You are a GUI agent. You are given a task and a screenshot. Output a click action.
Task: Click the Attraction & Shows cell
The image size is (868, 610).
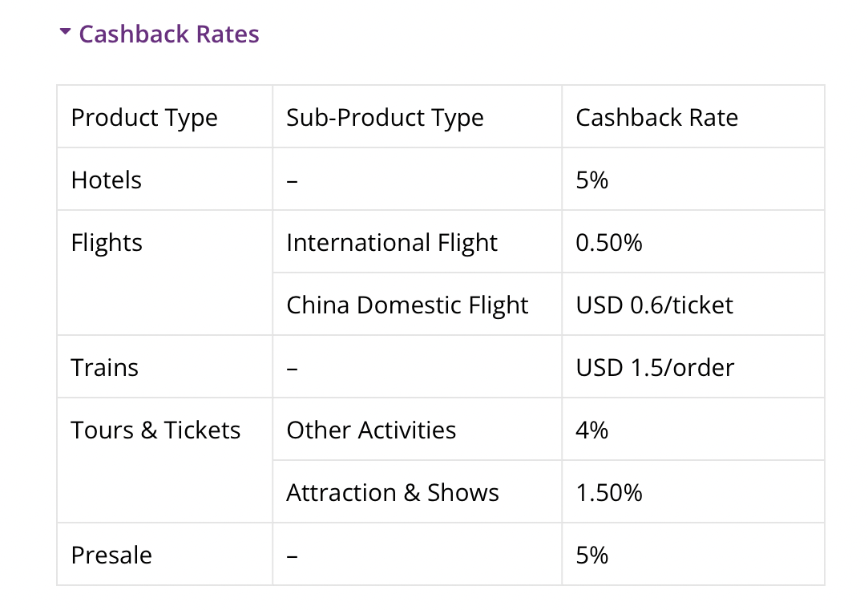(393, 493)
